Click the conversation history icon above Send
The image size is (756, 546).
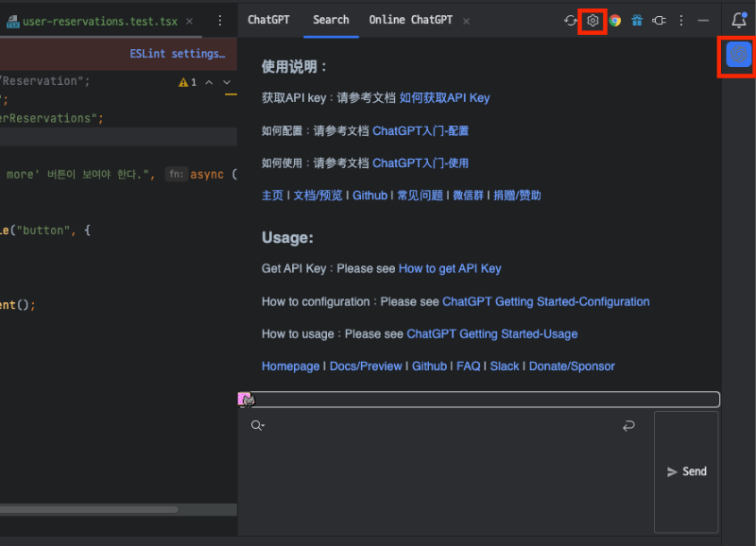[x=629, y=426]
